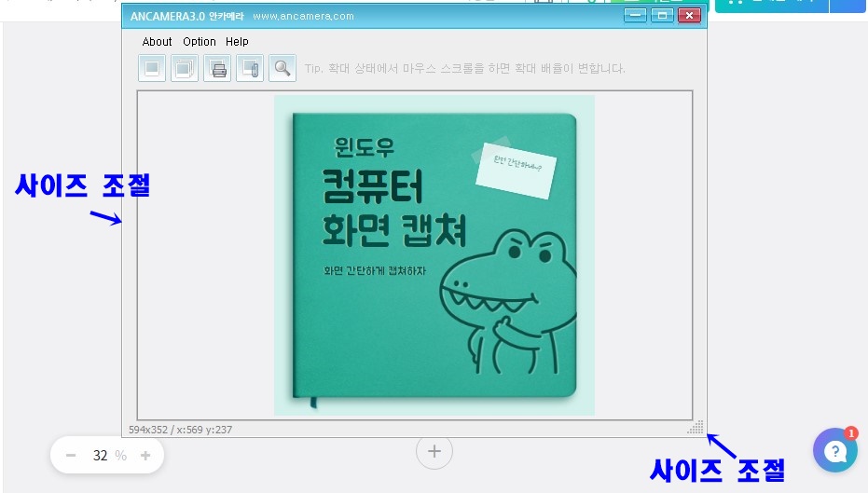Click the printer icon in toolbar
868x493 pixels.
click(x=217, y=68)
